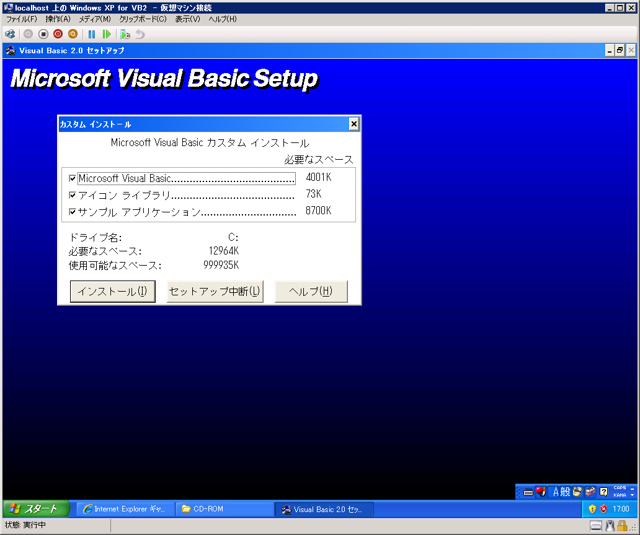Click the IME keyboard icon in language bar
640x535 pixels.
[528, 493]
